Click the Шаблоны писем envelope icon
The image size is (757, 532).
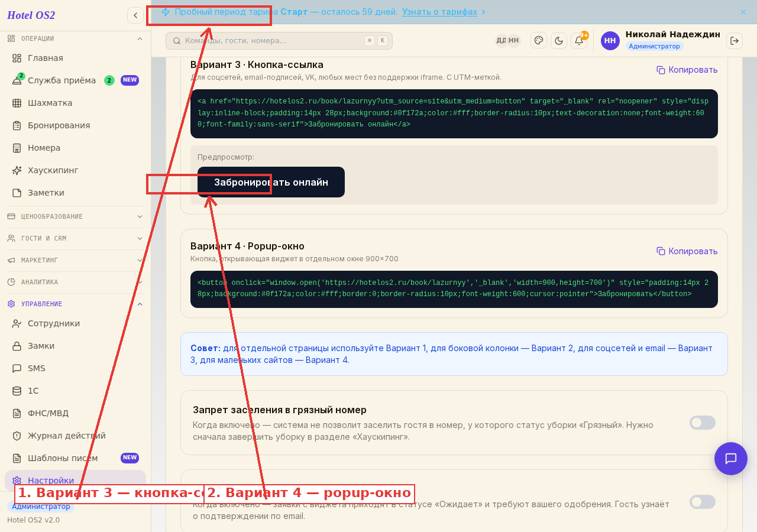(x=17, y=458)
